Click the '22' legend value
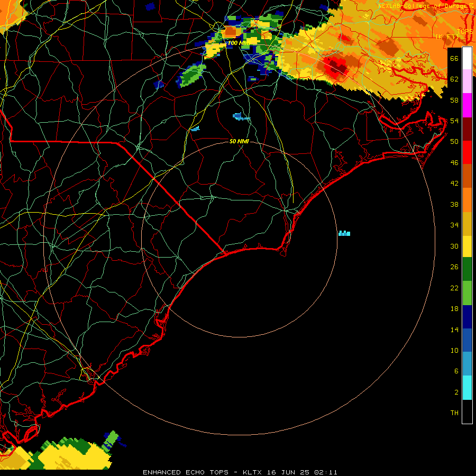Image resolution: width=476 pixels, height=476 pixels. [x=454, y=288]
